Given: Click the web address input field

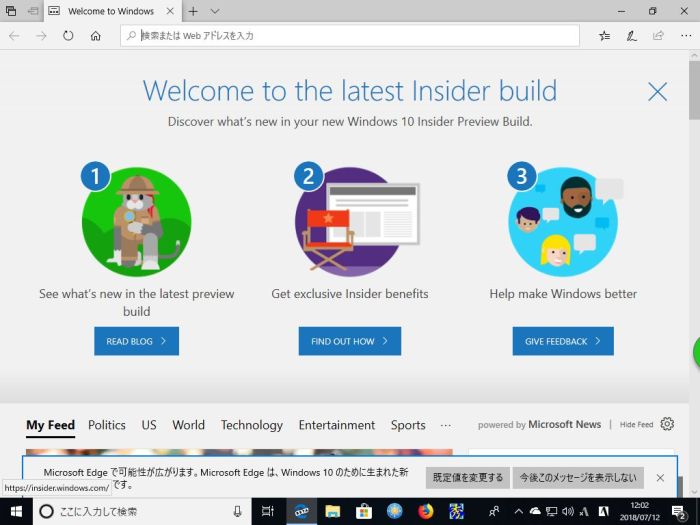Looking at the screenshot, I should tap(350, 35).
